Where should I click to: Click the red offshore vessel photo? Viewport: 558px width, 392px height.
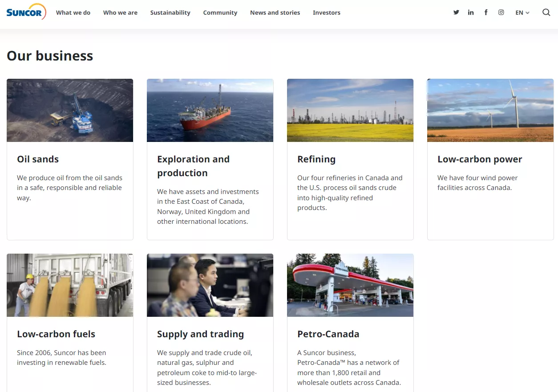pyautogui.click(x=210, y=110)
